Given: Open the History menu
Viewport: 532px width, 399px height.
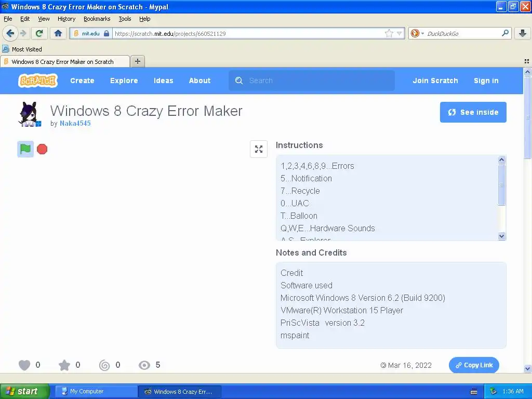Looking at the screenshot, I should click(x=66, y=19).
